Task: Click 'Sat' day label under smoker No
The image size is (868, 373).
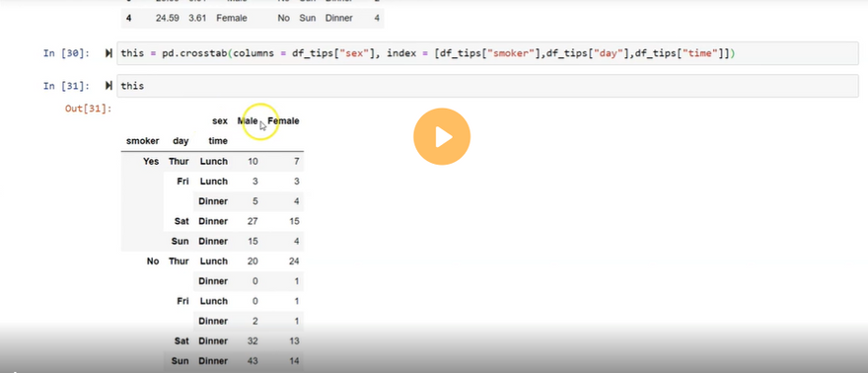Action: tap(181, 340)
